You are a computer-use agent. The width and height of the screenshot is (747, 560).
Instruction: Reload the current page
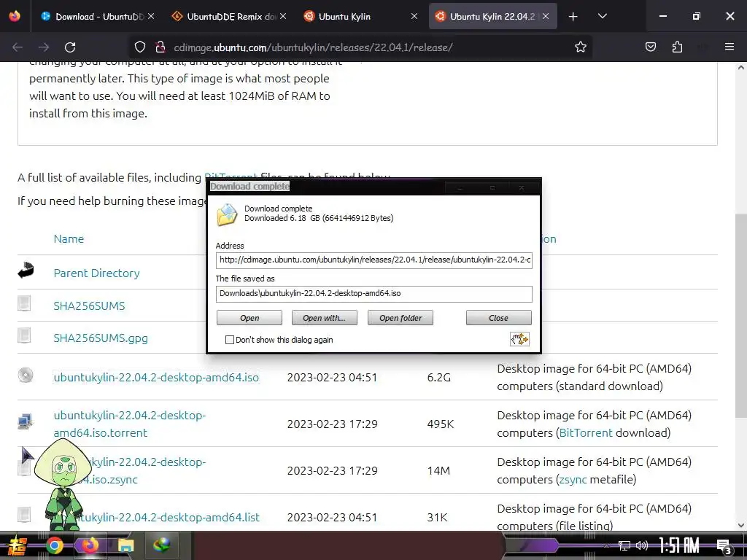(70, 47)
